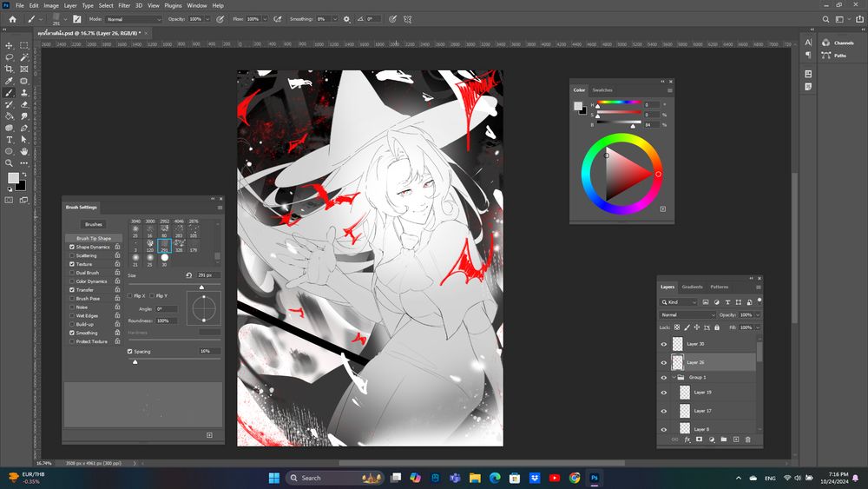Hide Layer 30 with eye icon

coord(664,344)
